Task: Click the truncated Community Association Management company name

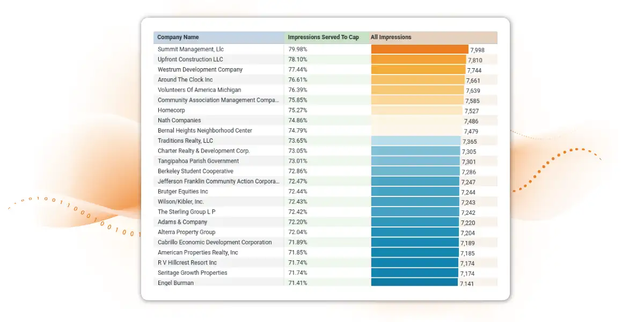Action: pos(218,100)
